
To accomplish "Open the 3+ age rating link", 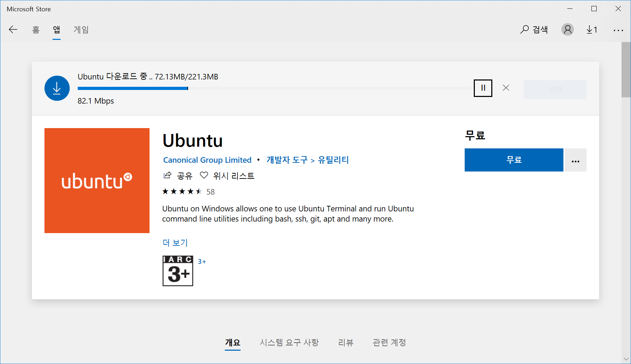I will [202, 261].
